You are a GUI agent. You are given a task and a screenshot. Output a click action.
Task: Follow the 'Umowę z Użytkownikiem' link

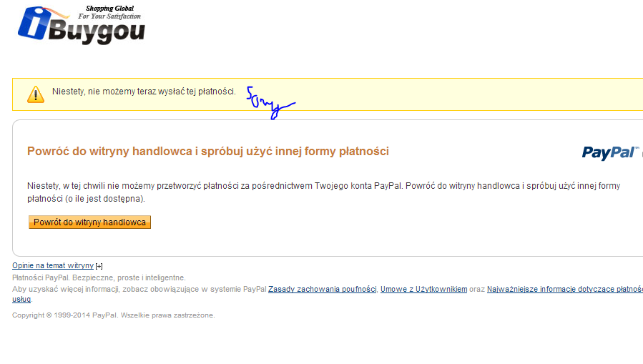pos(423,289)
